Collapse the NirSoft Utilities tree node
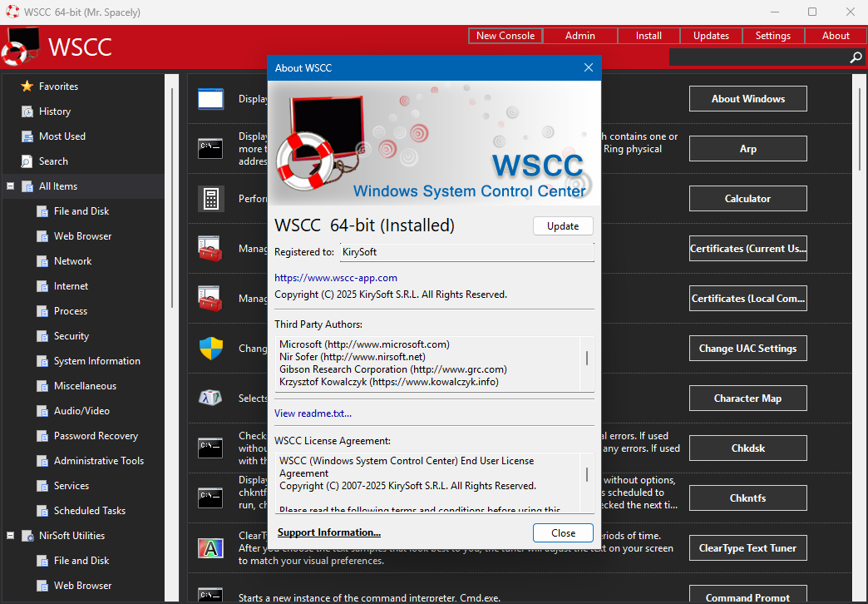This screenshot has width=868, height=604. pos(11,536)
